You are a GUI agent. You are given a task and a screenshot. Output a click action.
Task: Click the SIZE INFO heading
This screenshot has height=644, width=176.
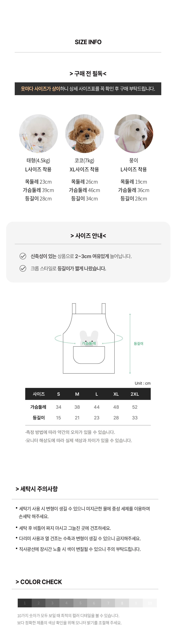[x=88, y=42]
